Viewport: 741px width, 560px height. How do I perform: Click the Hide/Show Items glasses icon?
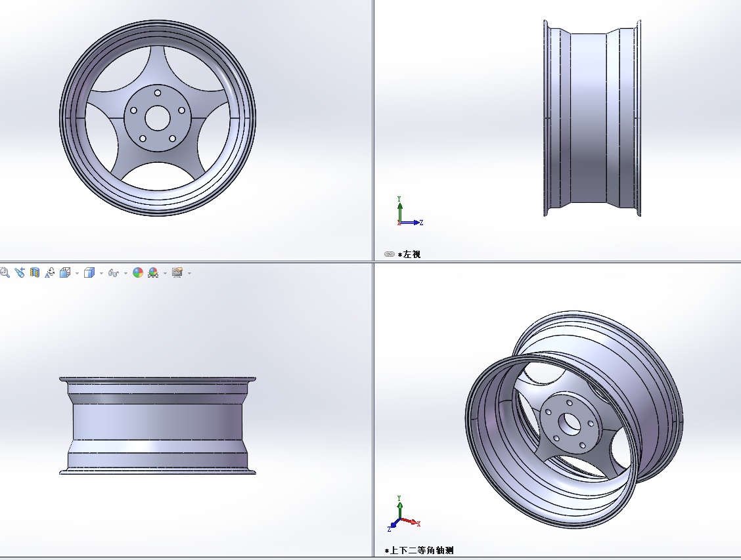click(113, 272)
